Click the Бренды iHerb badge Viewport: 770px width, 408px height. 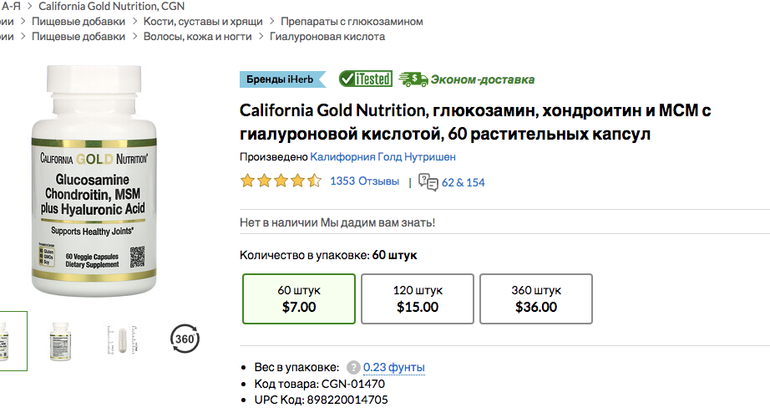[x=283, y=79]
